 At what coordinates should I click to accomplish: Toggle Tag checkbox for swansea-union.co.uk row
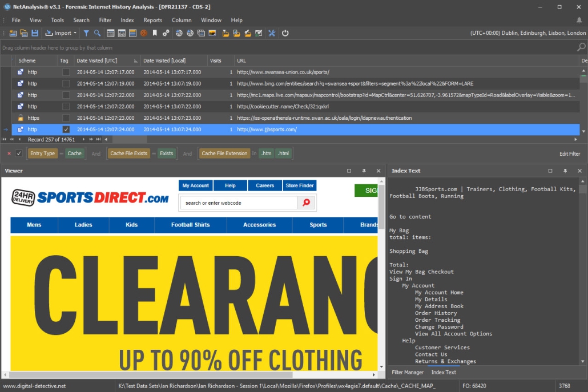(66, 72)
